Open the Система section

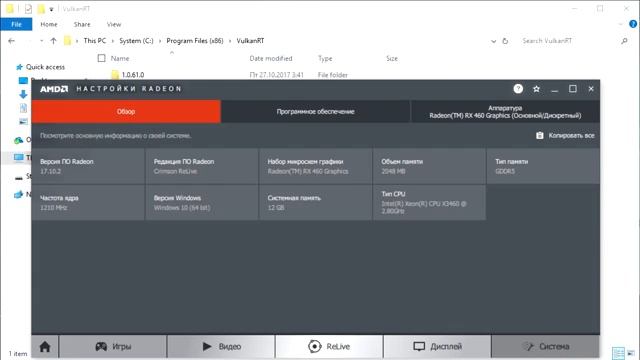tap(546, 347)
